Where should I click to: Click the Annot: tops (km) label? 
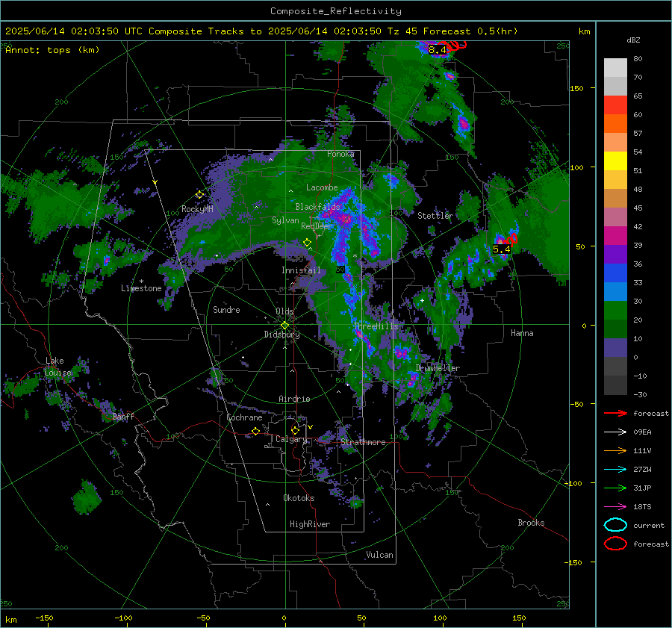pyautogui.click(x=52, y=50)
